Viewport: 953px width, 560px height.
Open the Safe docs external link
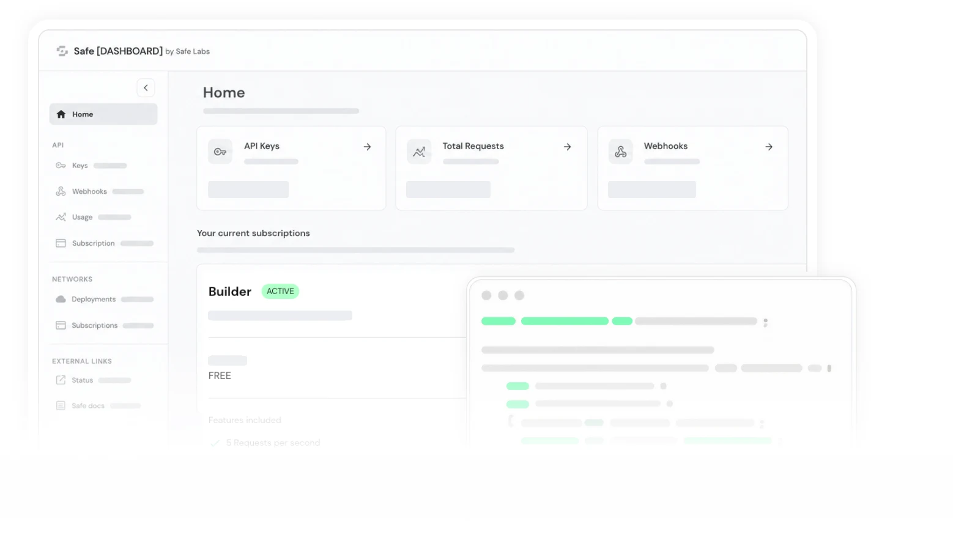point(88,406)
